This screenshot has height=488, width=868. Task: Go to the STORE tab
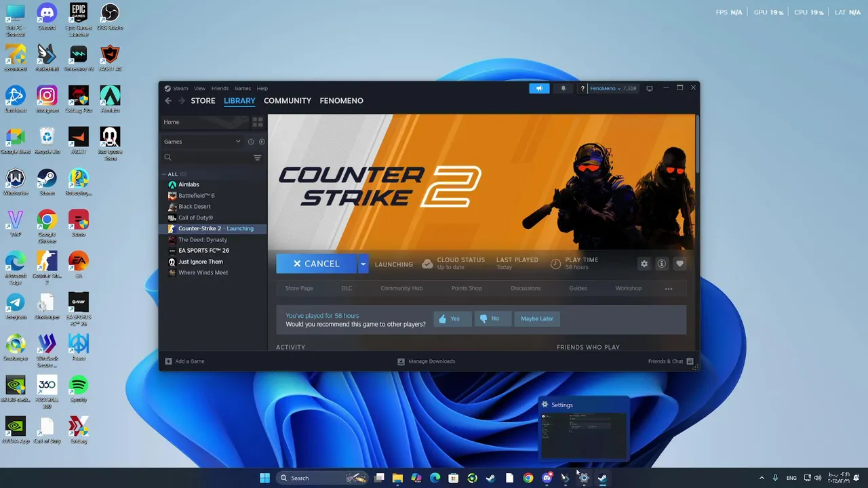tap(203, 101)
